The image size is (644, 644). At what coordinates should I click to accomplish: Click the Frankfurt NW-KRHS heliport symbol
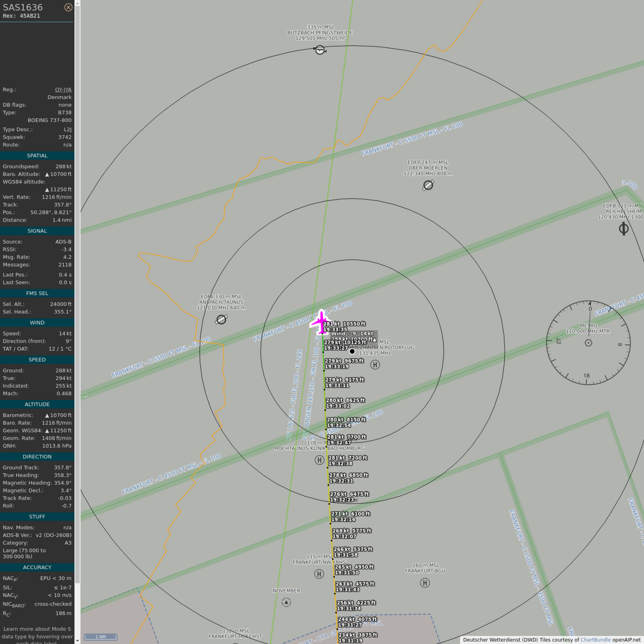coord(319,574)
